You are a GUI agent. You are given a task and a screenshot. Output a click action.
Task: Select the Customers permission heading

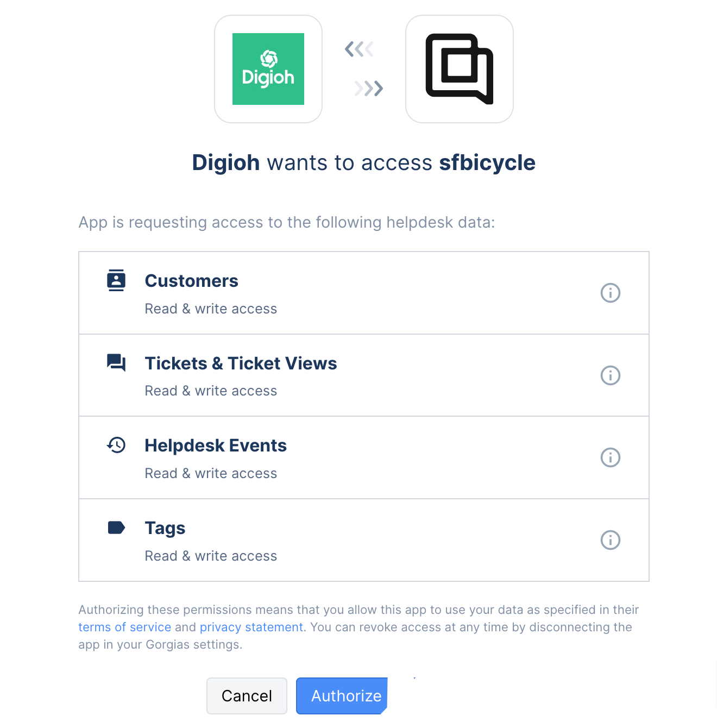coord(191,281)
